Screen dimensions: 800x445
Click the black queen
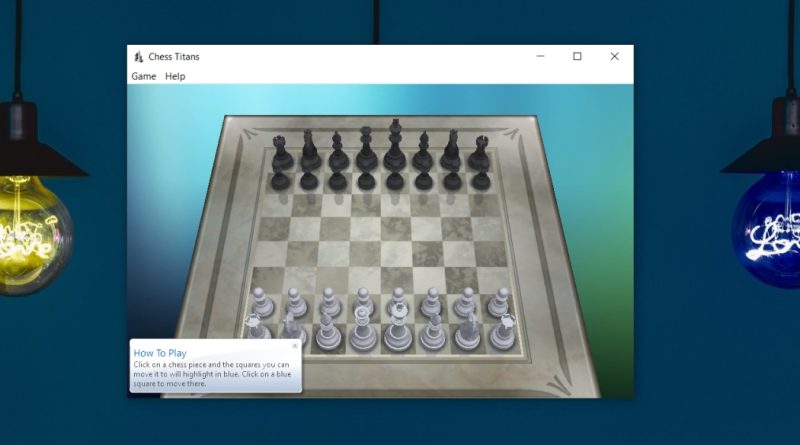pyautogui.click(x=366, y=149)
